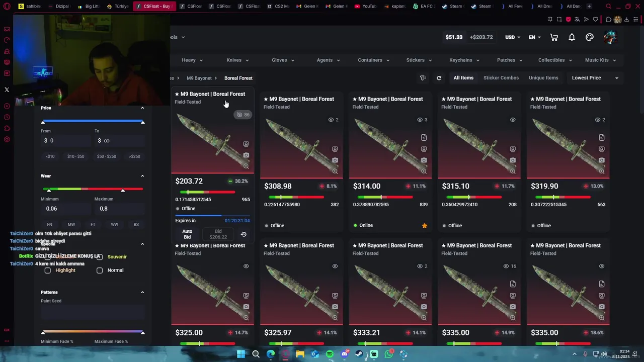This screenshot has height=362, width=644.
Task: Open the Lowest Price sort dropdown
Action: pyautogui.click(x=595, y=78)
